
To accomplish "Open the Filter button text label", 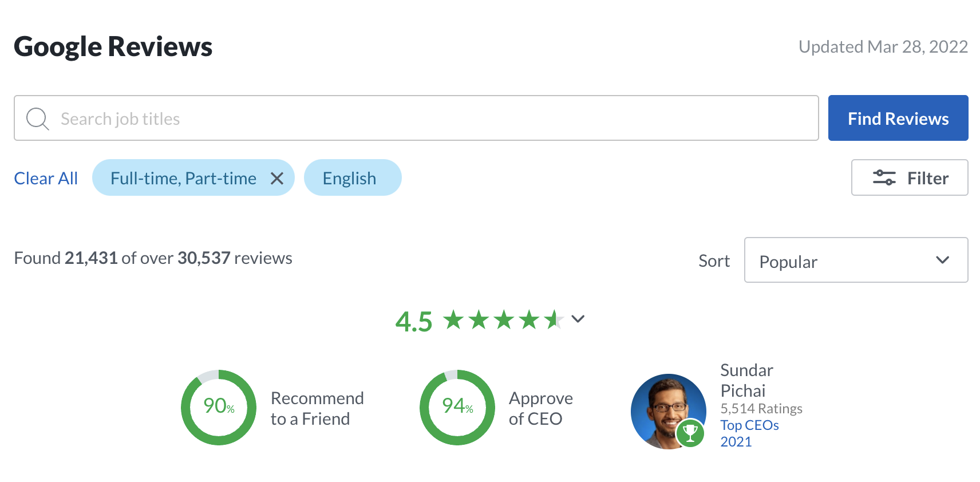I will [927, 179].
